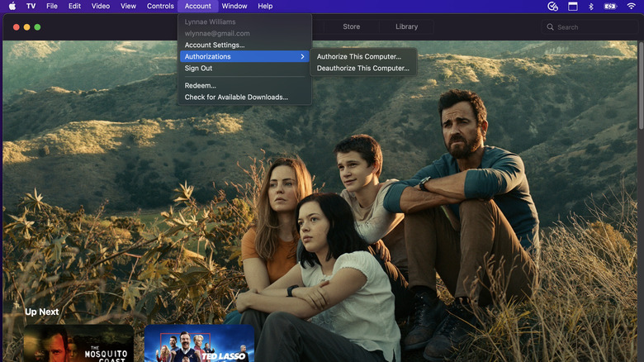Open The Mosquito Coast thumbnail in Up Next
Image resolution: width=644 pixels, height=362 pixels.
79,344
